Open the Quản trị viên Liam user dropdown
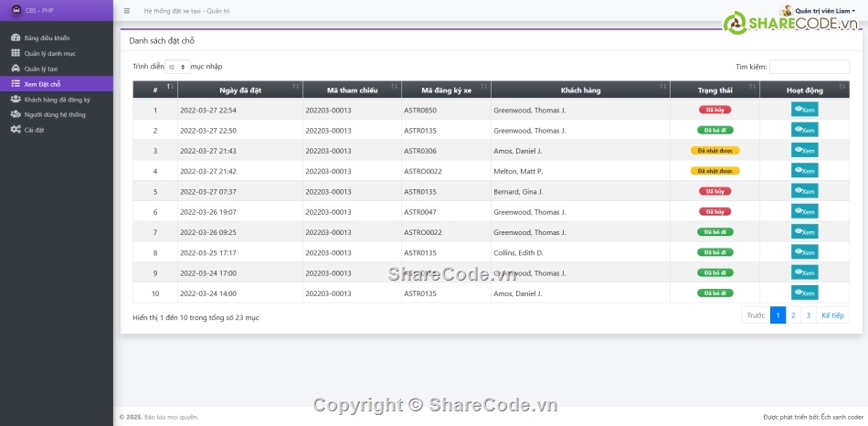The image size is (868, 426). (x=818, y=11)
